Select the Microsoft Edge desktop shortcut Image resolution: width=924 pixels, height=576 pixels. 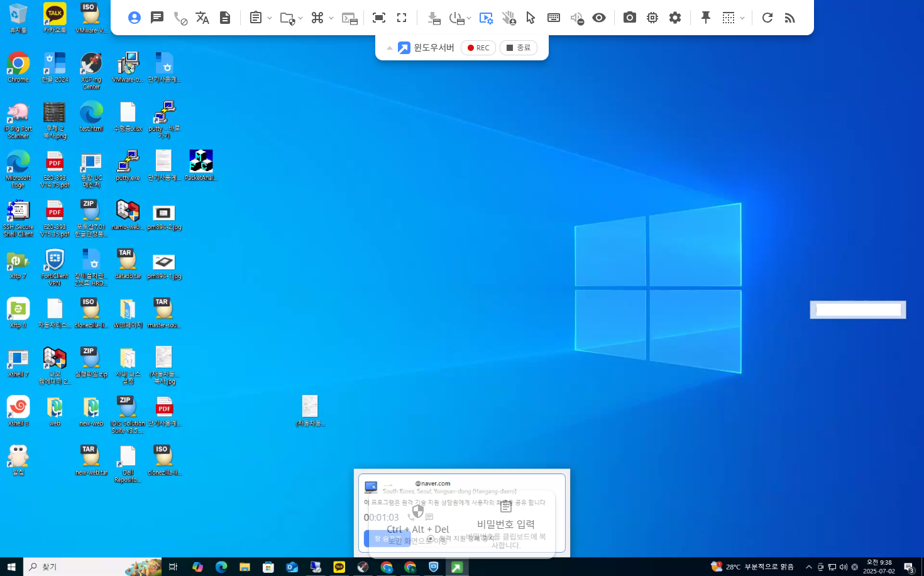point(18,169)
